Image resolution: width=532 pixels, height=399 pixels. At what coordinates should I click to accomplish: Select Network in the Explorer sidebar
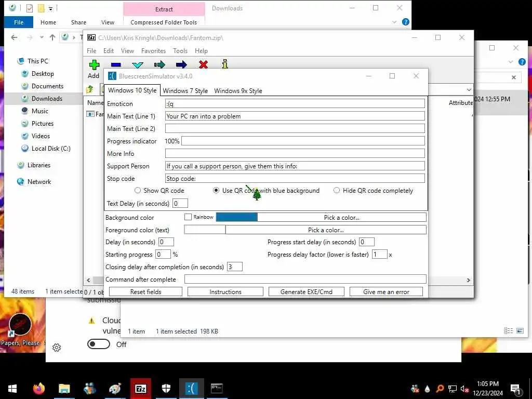(39, 181)
